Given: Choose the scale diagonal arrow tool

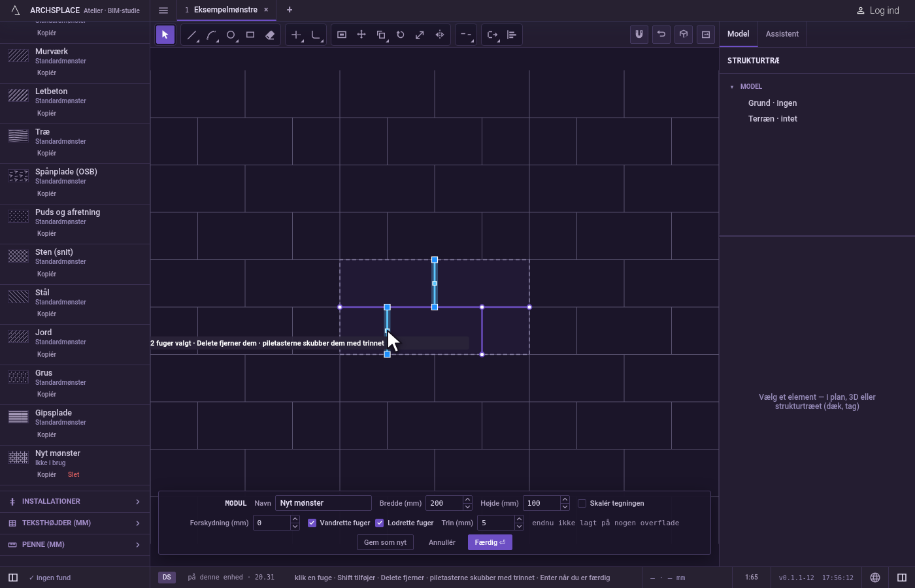Looking at the screenshot, I should coord(420,35).
